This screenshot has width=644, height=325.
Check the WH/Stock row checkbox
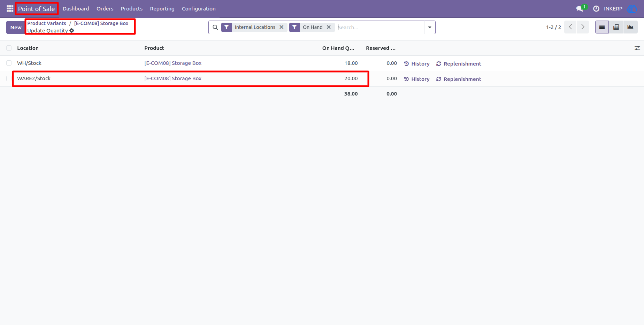coord(9,63)
